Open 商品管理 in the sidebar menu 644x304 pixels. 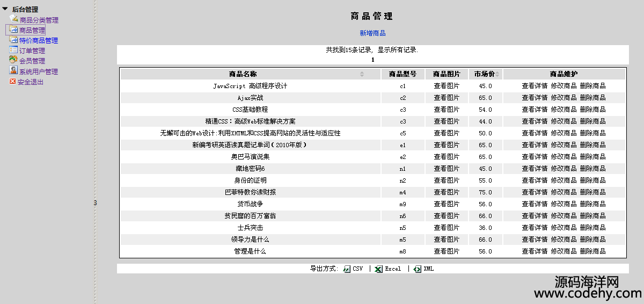[32, 30]
